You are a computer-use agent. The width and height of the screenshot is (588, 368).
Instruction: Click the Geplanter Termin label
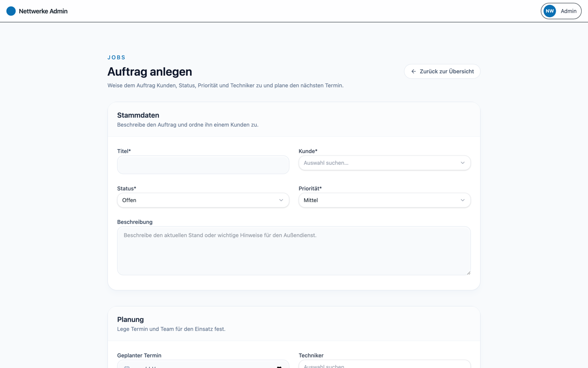coord(139,355)
